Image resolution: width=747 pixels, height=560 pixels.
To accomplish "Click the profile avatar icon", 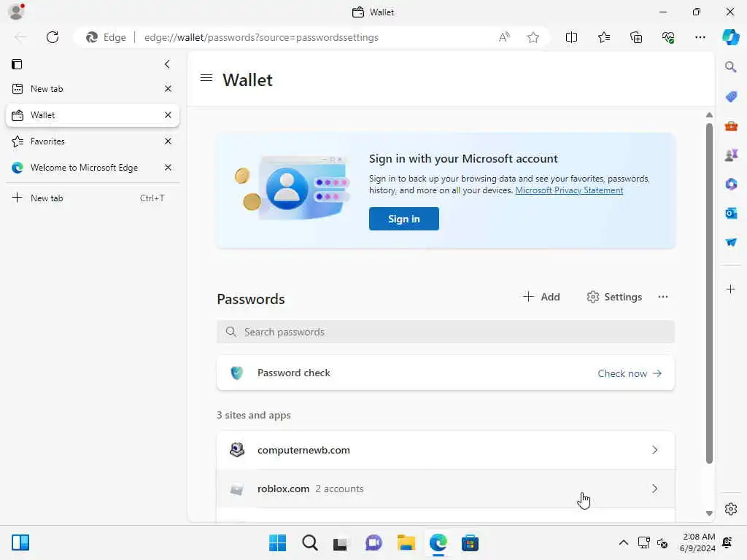I will click(17, 12).
